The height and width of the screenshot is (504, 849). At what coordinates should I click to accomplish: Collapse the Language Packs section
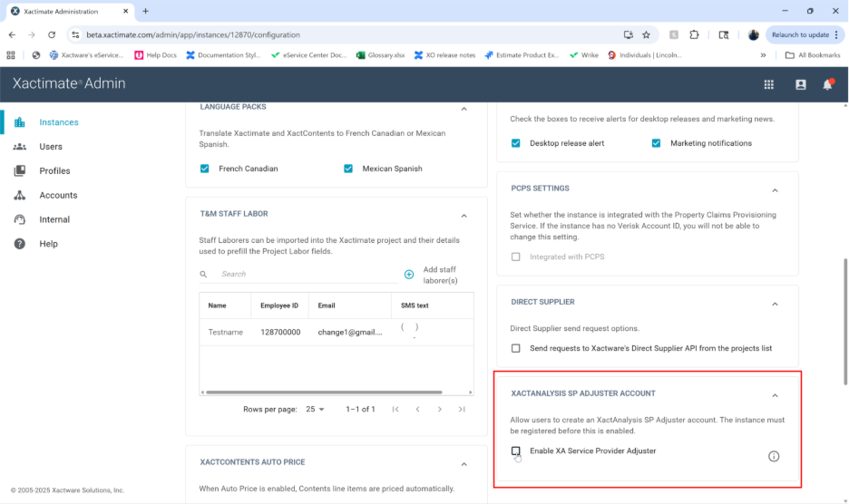(x=464, y=110)
